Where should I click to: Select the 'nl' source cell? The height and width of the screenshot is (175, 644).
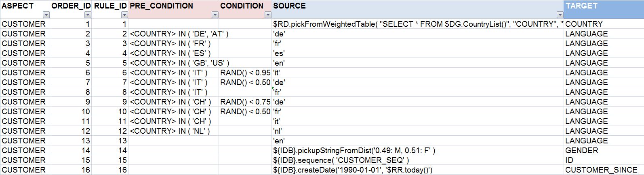point(418,131)
